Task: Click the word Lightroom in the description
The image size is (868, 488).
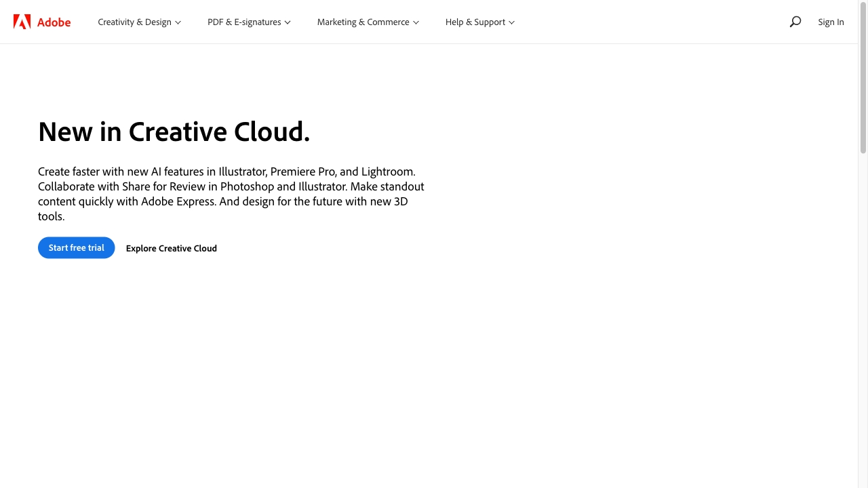Action: coord(387,171)
